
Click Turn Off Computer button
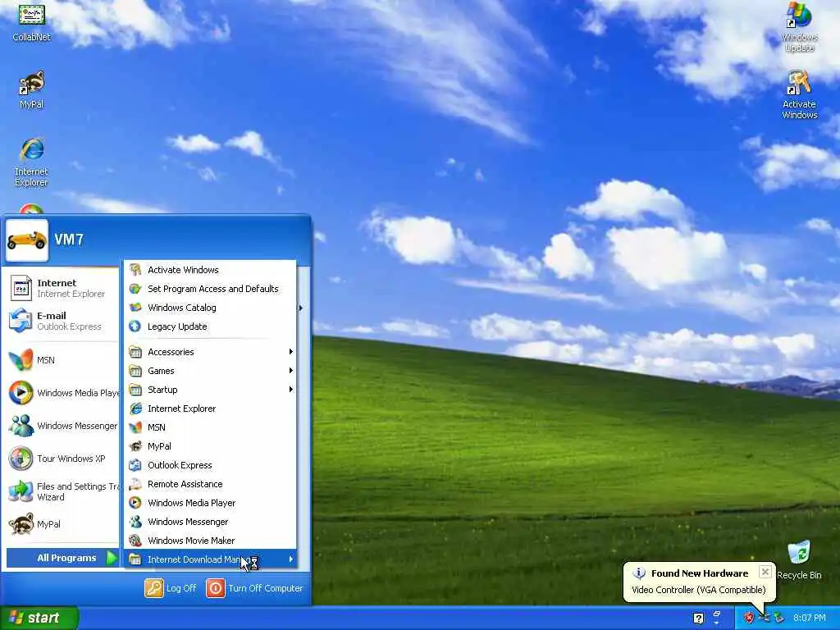[254, 588]
